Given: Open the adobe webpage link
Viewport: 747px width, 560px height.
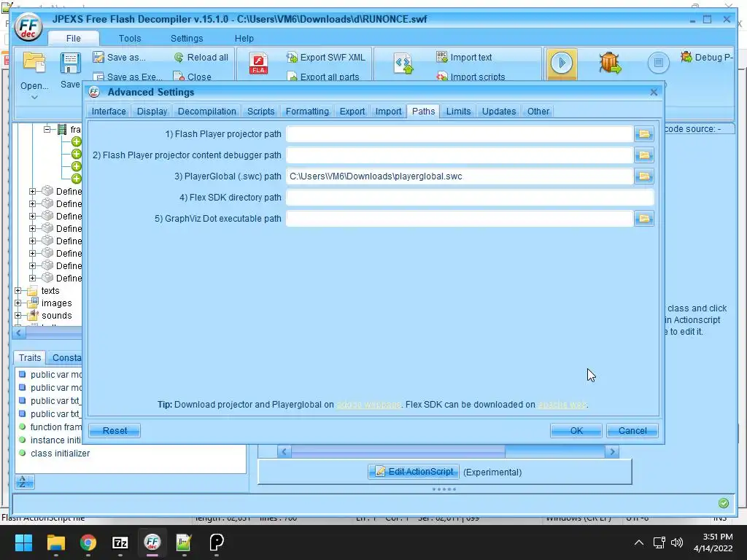Looking at the screenshot, I should pos(368,405).
